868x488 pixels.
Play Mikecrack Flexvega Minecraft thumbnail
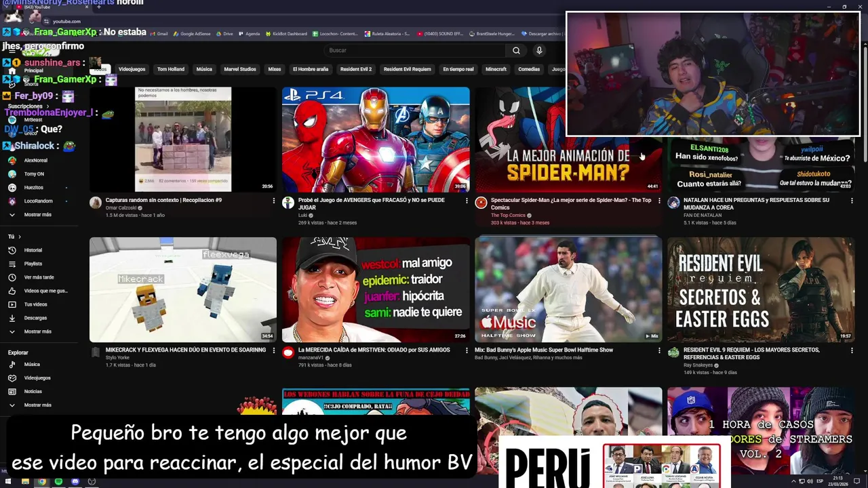(183, 289)
